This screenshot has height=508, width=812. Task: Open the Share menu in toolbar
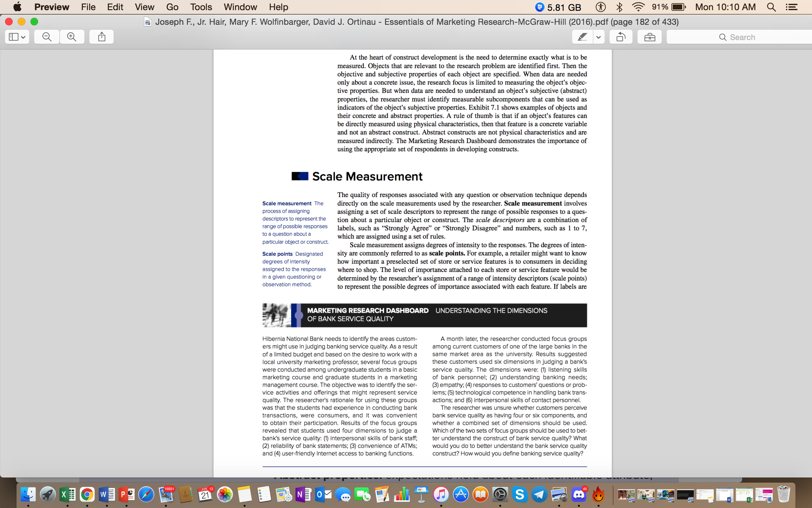coord(102,37)
